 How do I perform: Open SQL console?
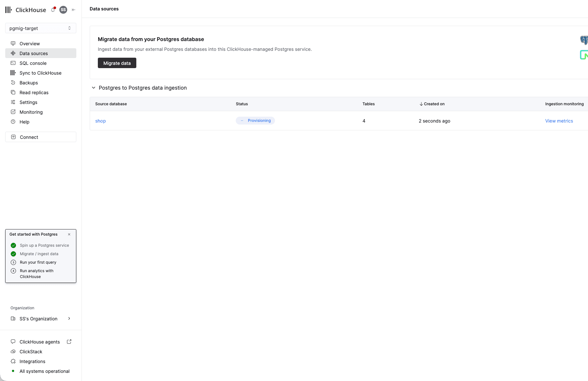click(41, 63)
